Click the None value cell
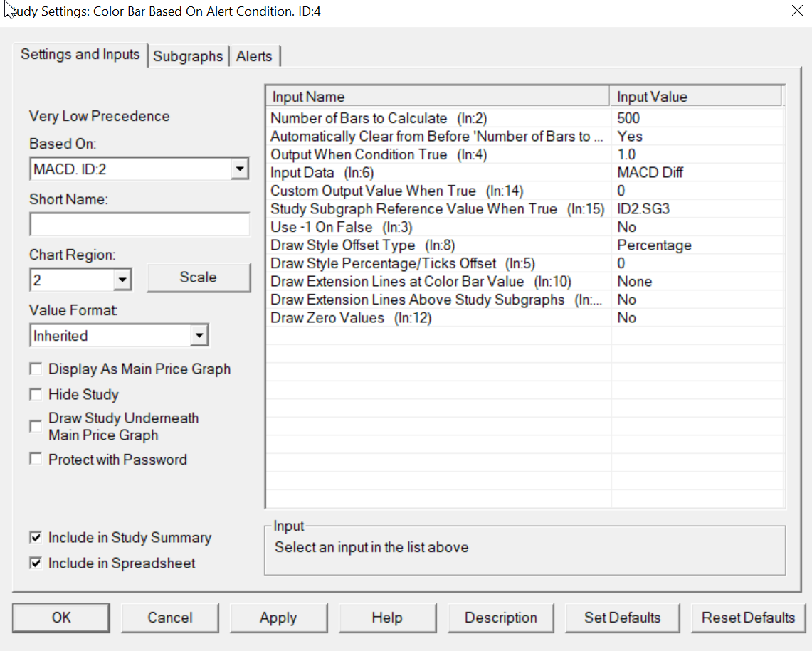Screen dimensions: 812x651 (697, 281)
